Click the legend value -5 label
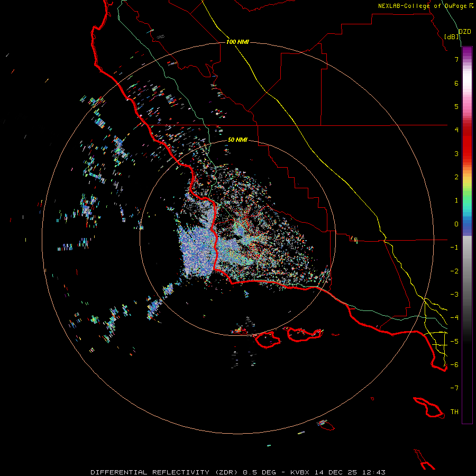 (x=454, y=342)
